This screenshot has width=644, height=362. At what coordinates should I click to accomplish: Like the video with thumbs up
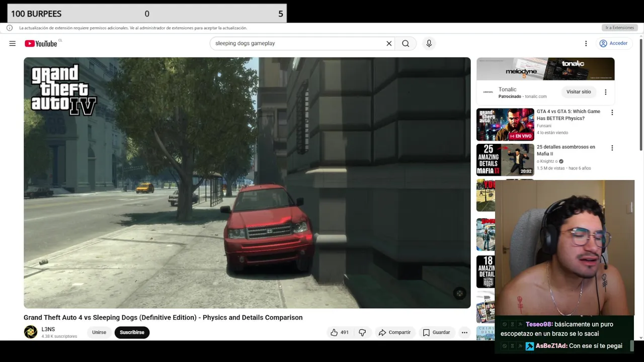coord(340,332)
